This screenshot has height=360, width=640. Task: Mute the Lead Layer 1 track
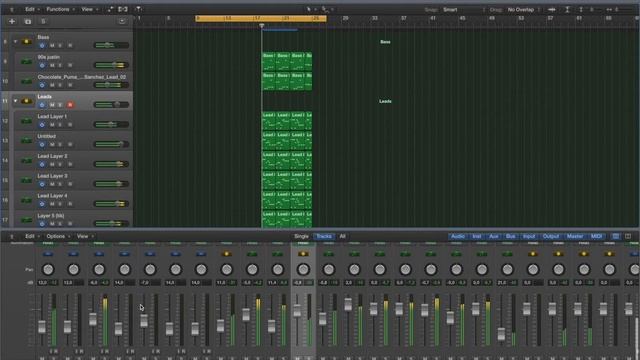[x=52, y=125]
